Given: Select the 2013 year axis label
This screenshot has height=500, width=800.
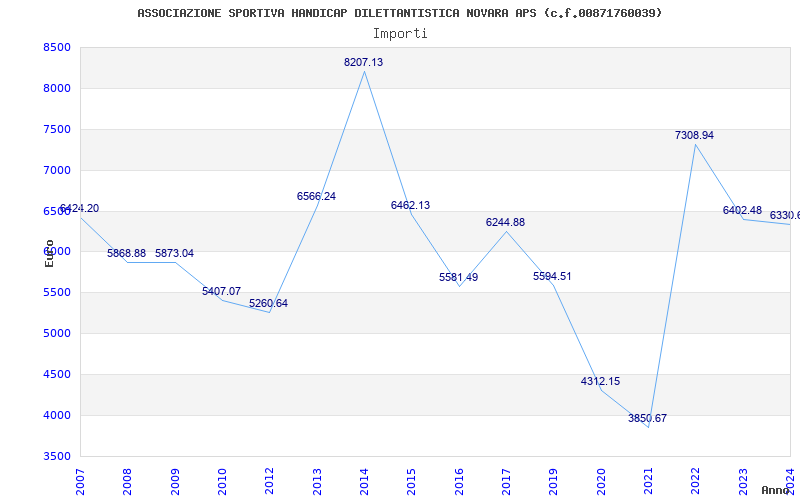Looking at the screenshot, I should (x=317, y=481).
